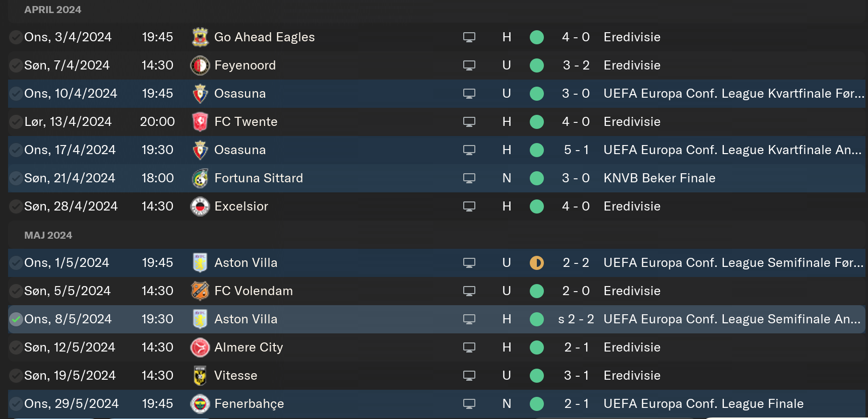
Task: Toggle the checkmark beside the 21/4/2024 cup final
Action: point(16,178)
